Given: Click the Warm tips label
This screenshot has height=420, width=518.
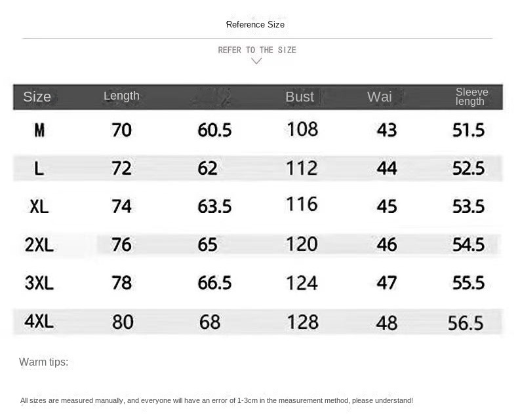Looking at the screenshot, I should click(x=43, y=362).
